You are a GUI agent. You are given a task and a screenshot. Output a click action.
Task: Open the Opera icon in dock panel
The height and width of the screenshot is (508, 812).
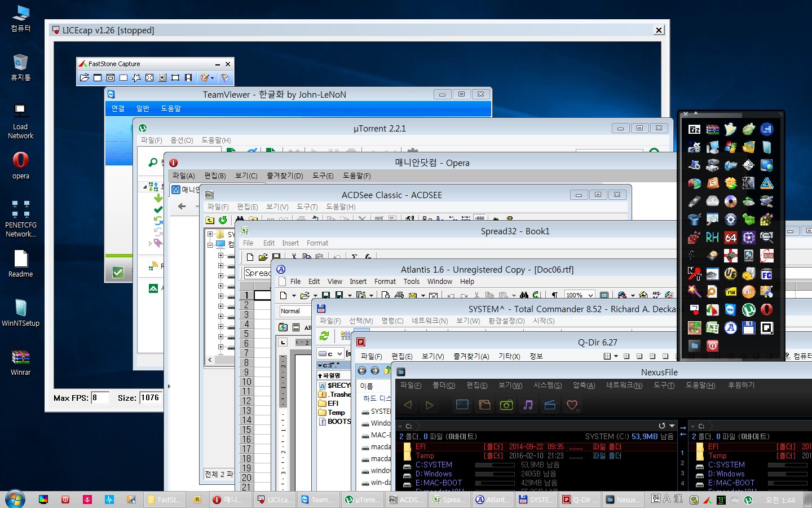point(766,309)
